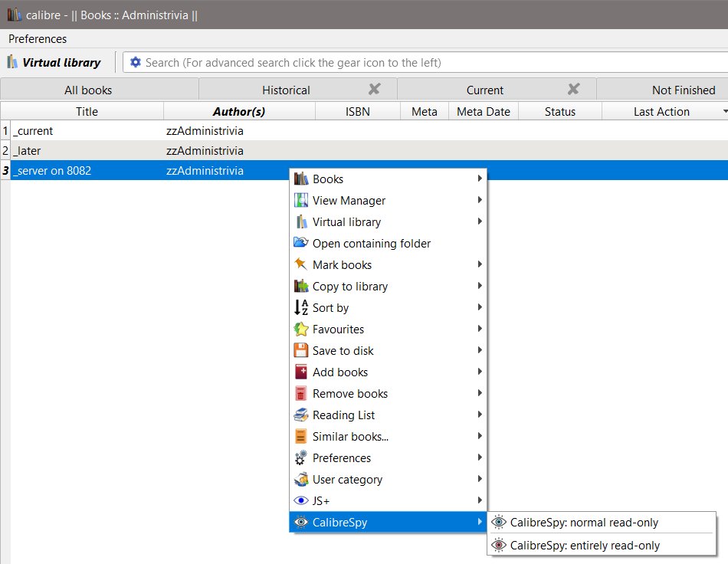Expand the Sort by submenu arrow
The image size is (728, 564).
pyautogui.click(x=480, y=307)
